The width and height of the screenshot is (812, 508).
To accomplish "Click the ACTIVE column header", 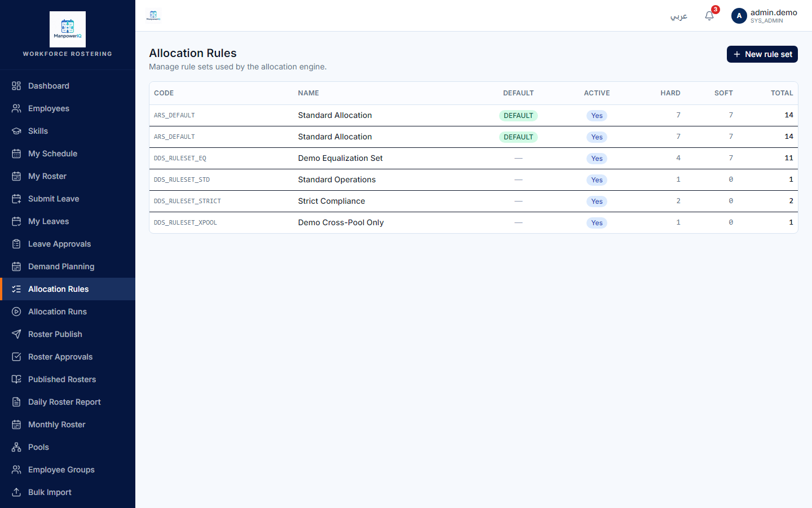I will [597, 93].
